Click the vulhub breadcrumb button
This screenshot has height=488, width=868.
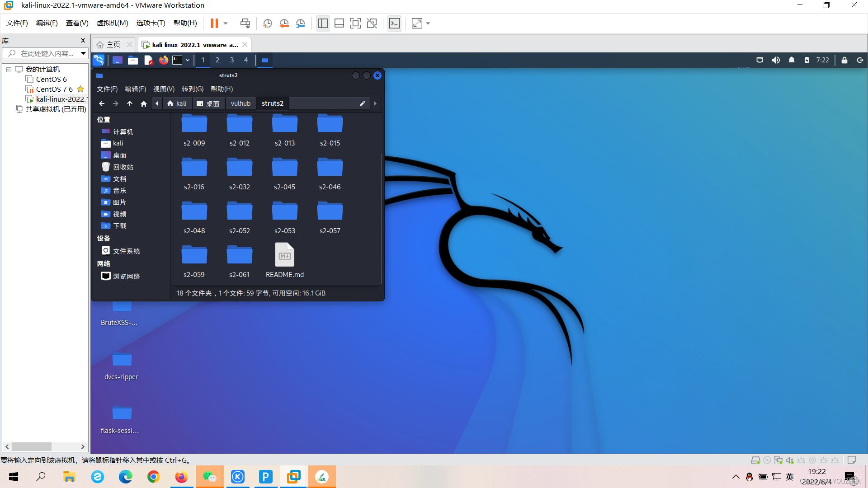pos(241,103)
